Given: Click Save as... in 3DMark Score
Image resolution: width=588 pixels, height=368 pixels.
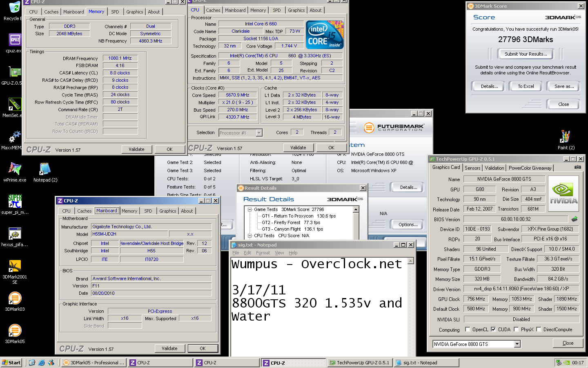Looking at the screenshot, I should [564, 86].
